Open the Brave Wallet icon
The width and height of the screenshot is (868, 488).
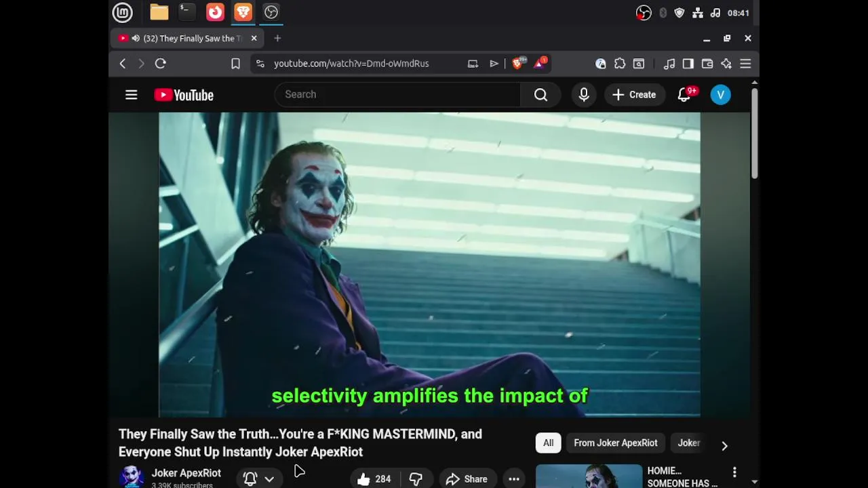tap(707, 64)
